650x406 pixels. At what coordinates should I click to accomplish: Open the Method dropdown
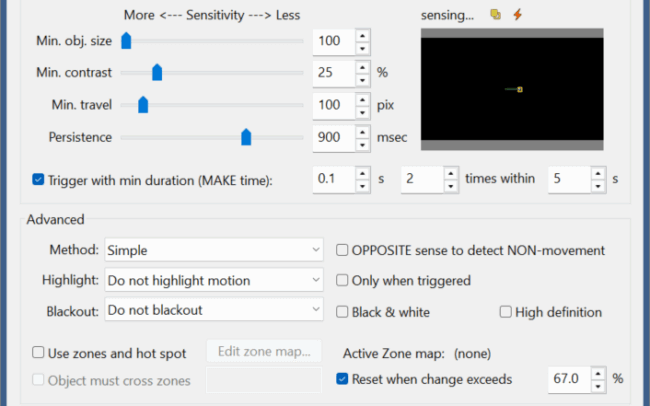[214, 250]
